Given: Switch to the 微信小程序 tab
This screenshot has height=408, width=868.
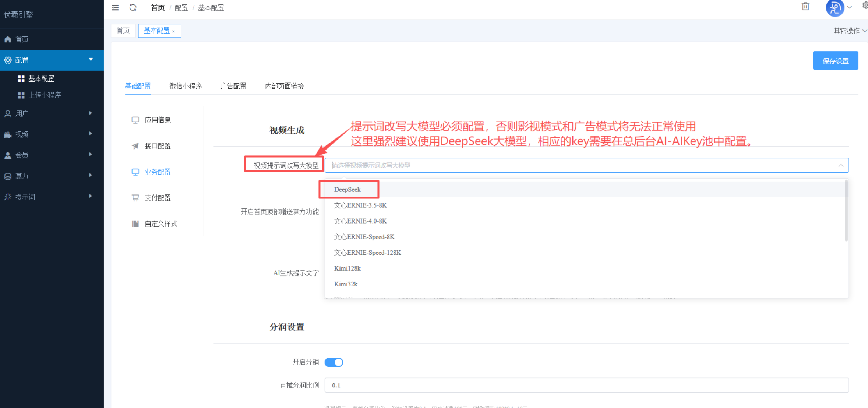Looking at the screenshot, I should pyautogui.click(x=186, y=86).
